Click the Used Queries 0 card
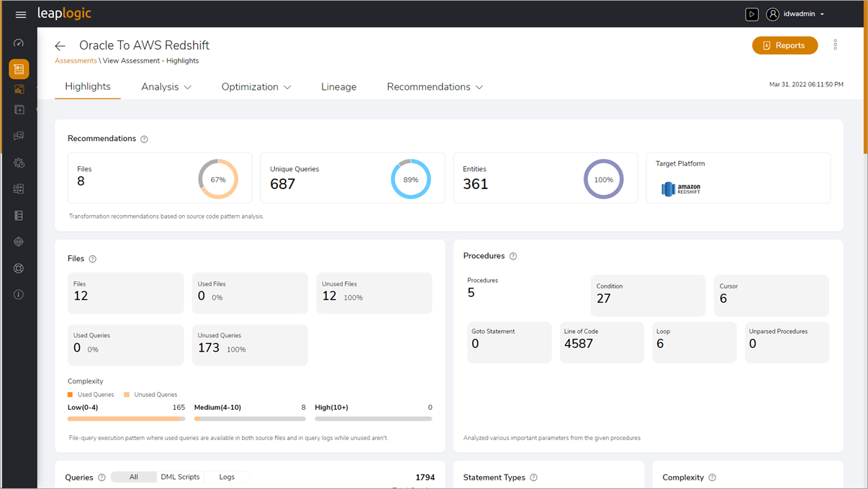Image resolution: width=868 pixels, height=489 pixels. (126, 345)
